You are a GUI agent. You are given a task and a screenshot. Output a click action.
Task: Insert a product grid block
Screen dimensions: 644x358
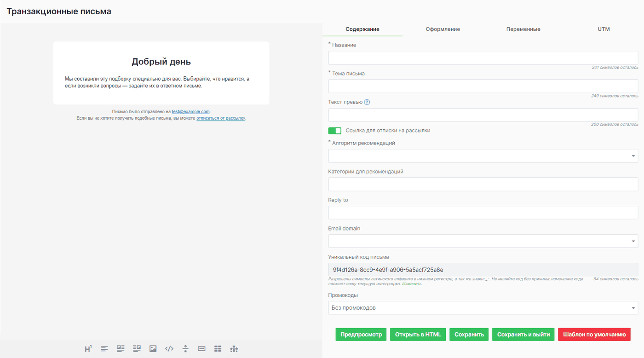point(218,349)
